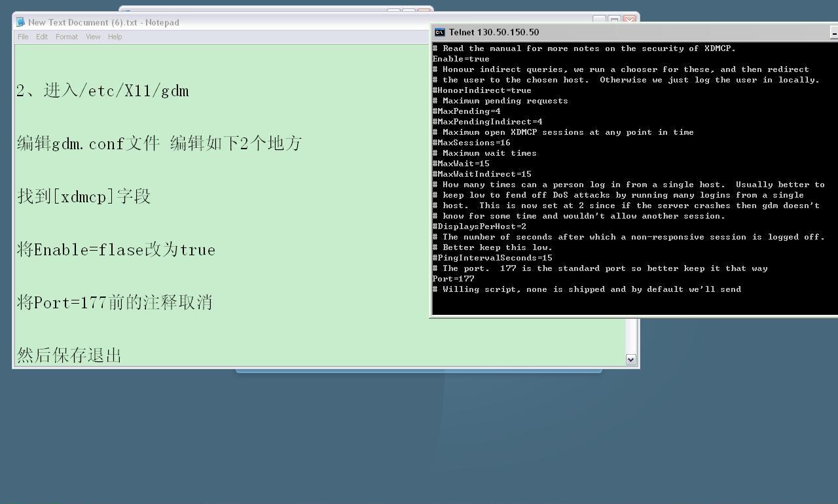Click the Telnet command prompt title icon

(x=440, y=32)
